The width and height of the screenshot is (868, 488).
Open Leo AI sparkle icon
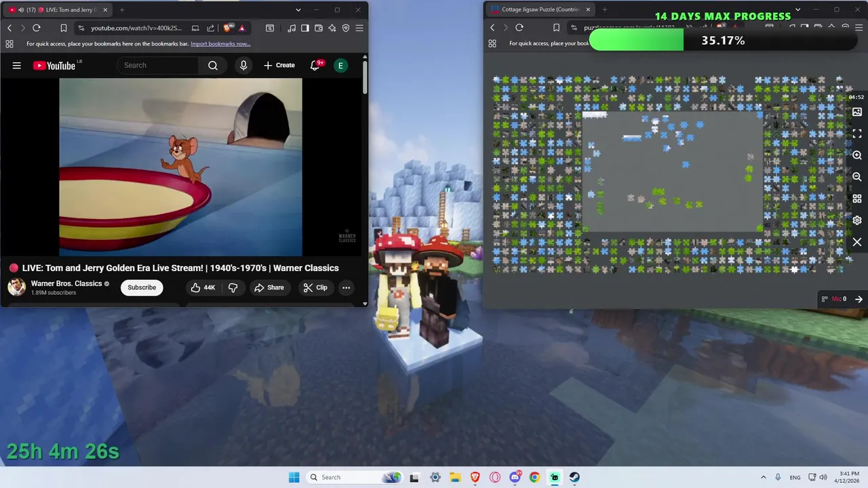(332, 28)
